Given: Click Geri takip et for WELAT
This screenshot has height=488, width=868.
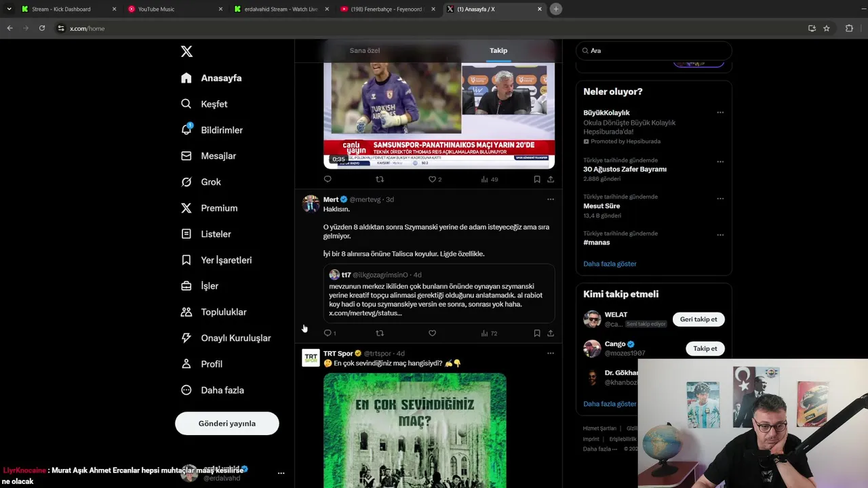Looking at the screenshot, I should click(x=698, y=319).
